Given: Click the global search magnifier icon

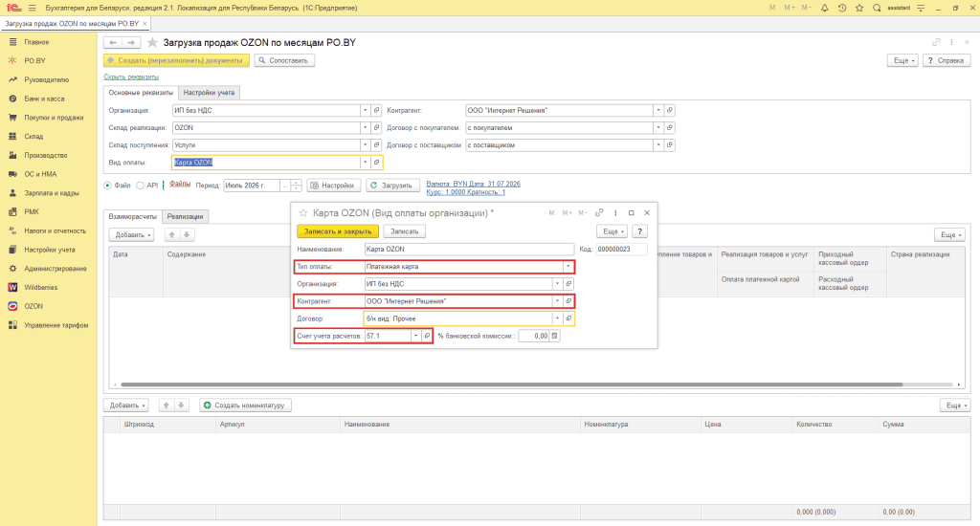Looking at the screenshot, I should pos(877,8).
